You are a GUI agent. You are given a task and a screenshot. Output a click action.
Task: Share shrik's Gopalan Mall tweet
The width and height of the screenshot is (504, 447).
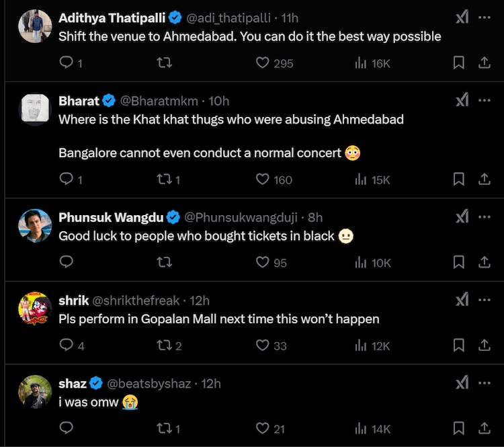484,346
